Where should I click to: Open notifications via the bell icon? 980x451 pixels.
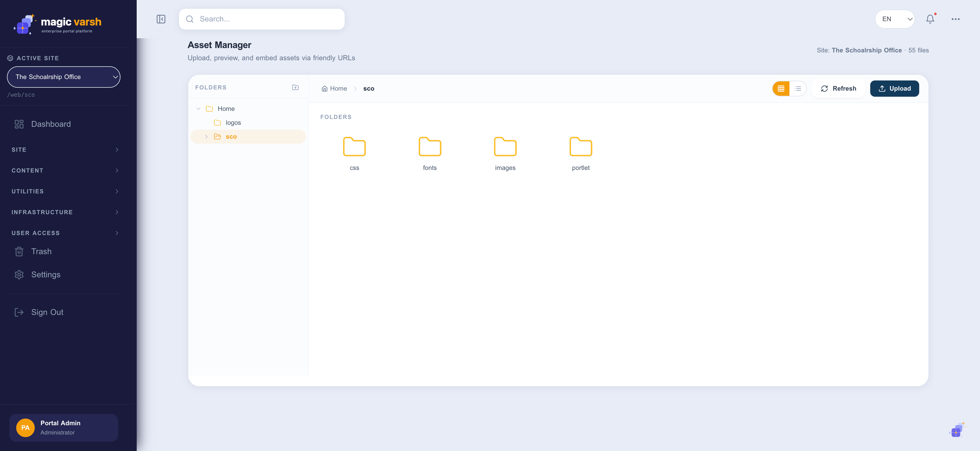pos(930,19)
